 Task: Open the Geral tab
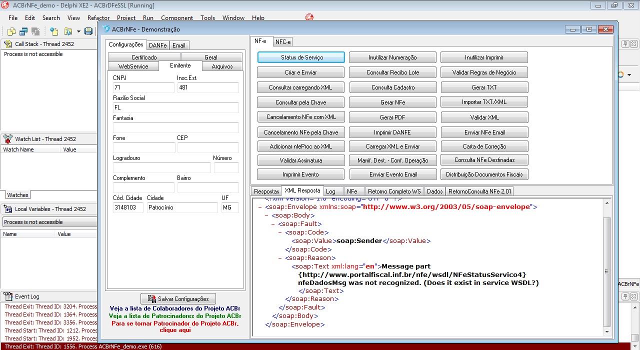tap(211, 57)
